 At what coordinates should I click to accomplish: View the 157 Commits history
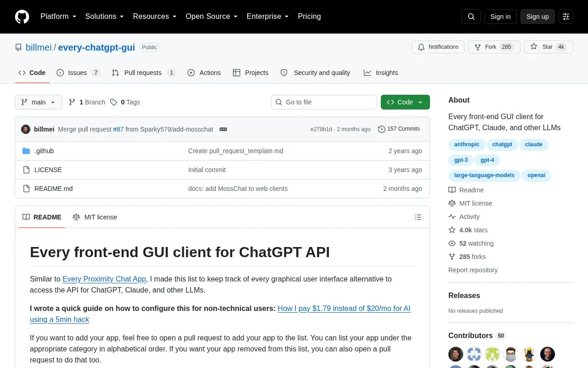click(x=399, y=129)
